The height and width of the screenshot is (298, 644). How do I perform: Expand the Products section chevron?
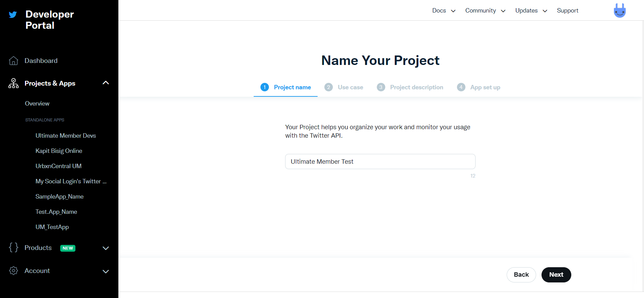click(106, 248)
